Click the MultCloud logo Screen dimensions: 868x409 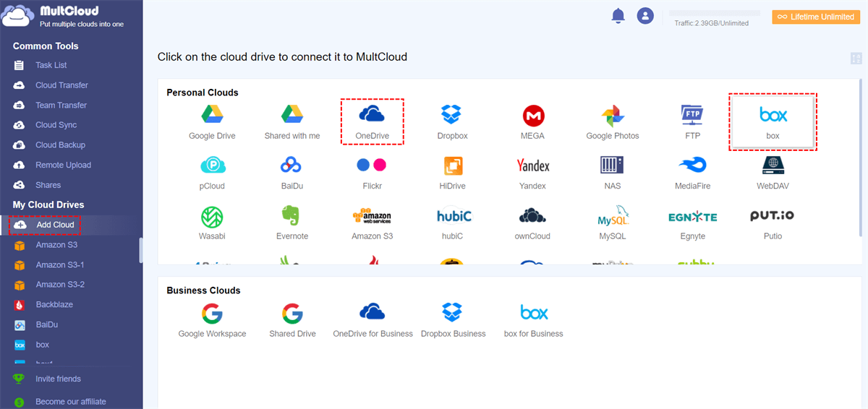(64, 17)
